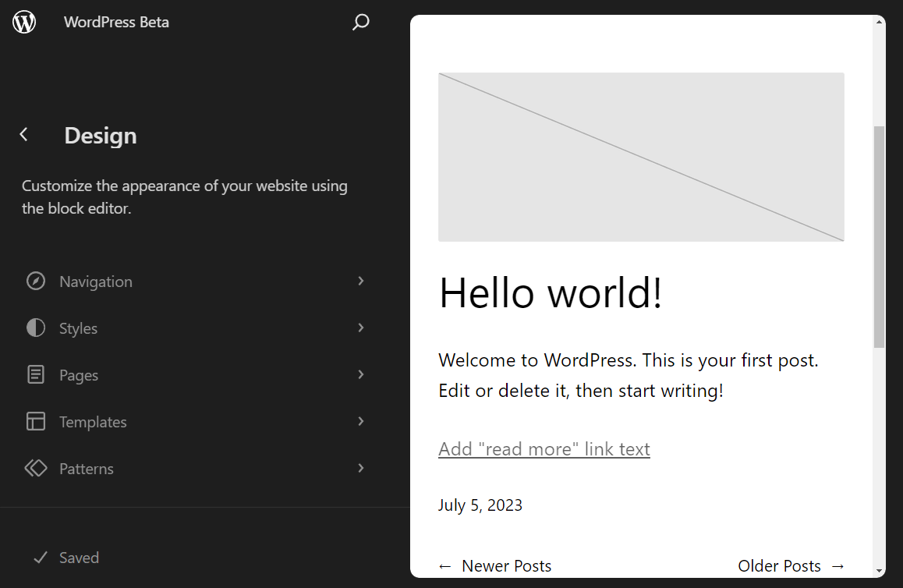
Task: Expand the Patterns chevron
Action: pos(360,468)
